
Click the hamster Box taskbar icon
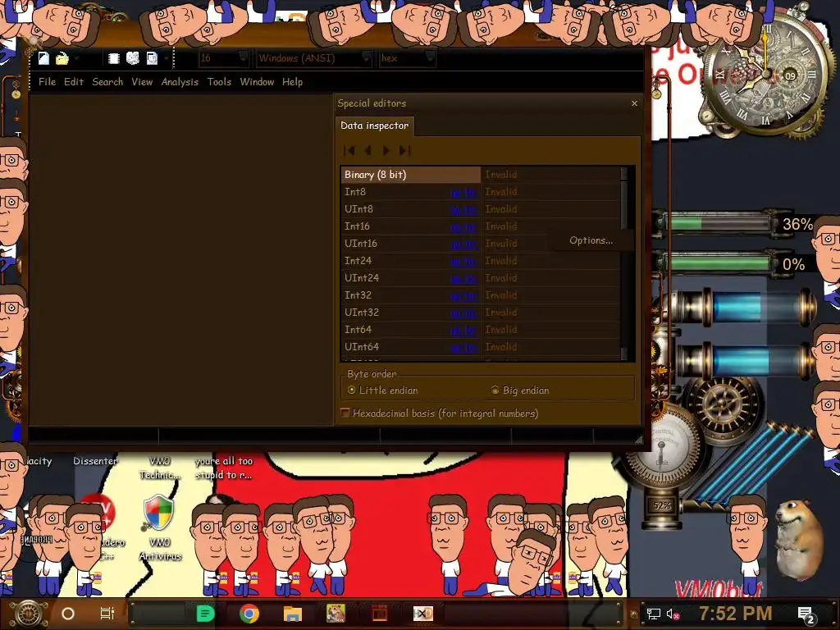[x=336, y=614]
